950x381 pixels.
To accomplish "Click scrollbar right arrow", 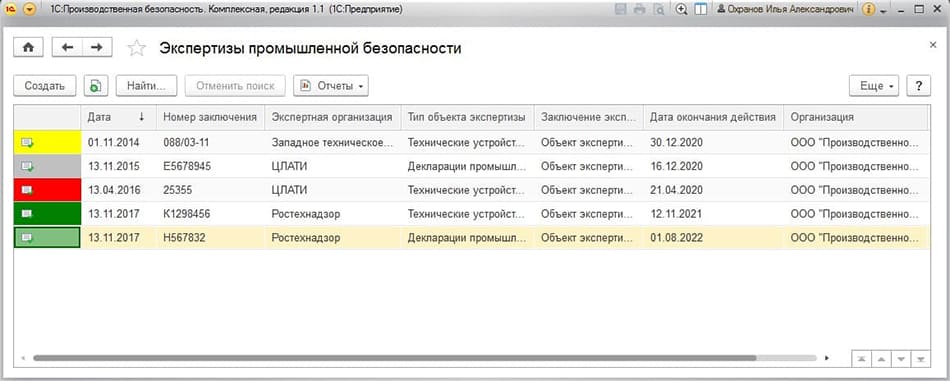I will 827,358.
